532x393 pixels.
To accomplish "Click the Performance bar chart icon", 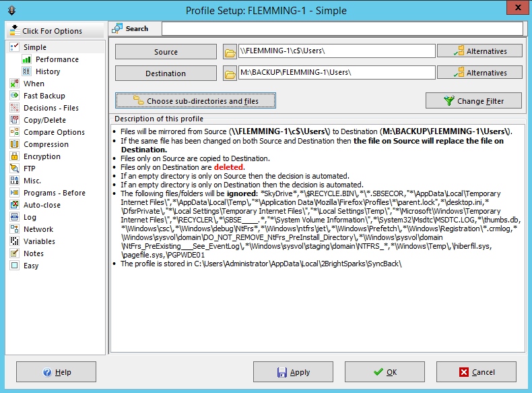I will point(26,59).
